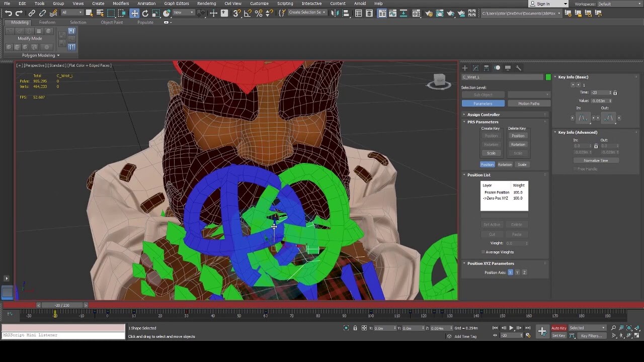Click the Mirror tool icon
The height and width of the screenshot is (362, 644).
[x=336, y=14]
